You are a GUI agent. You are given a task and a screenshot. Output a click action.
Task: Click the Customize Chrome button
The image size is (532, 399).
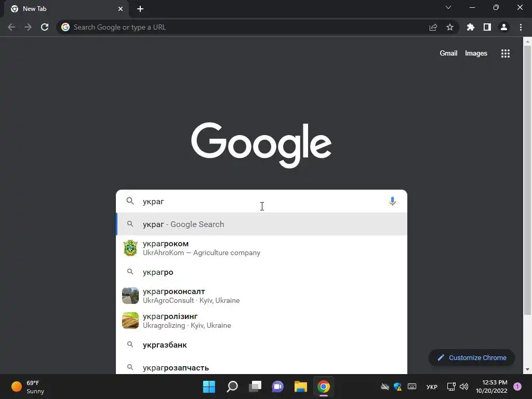[x=472, y=357]
